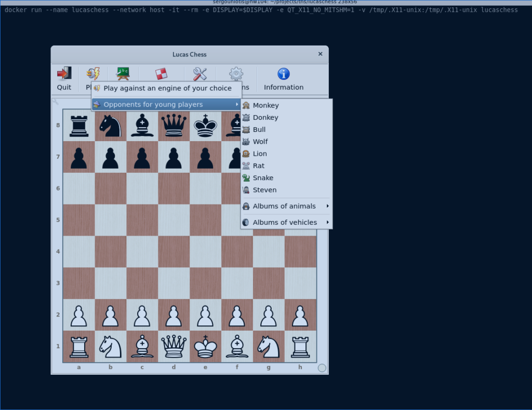This screenshot has height=410, width=532.
Task: Click the white pawn on e2
Action: (x=205, y=316)
